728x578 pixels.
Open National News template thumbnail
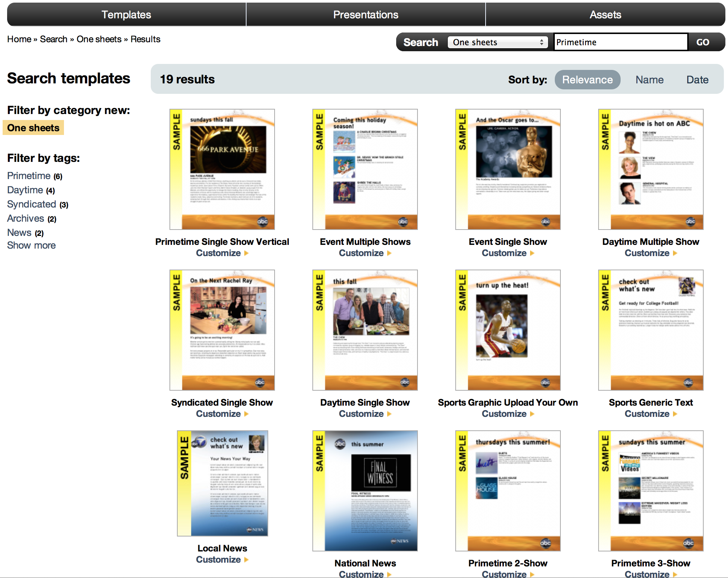click(x=365, y=491)
